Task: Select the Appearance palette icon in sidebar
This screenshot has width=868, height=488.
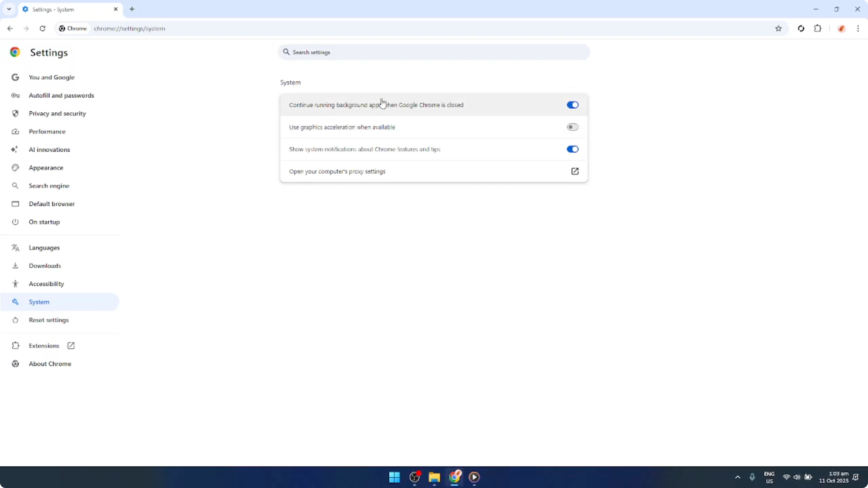Action: click(x=15, y=167)
